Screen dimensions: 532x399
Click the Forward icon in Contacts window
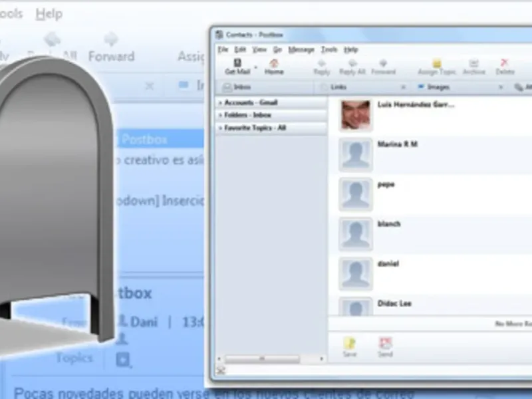[384, 67]
